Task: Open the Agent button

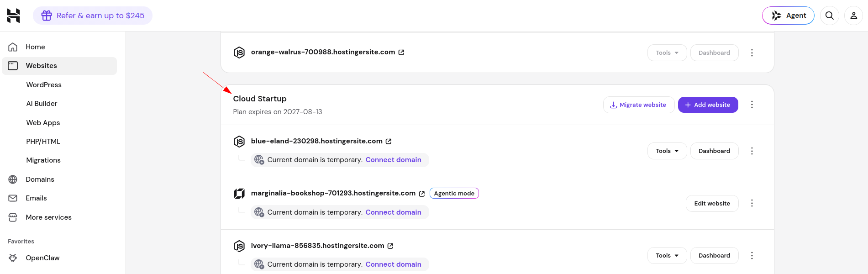Action: click(788, 16)
